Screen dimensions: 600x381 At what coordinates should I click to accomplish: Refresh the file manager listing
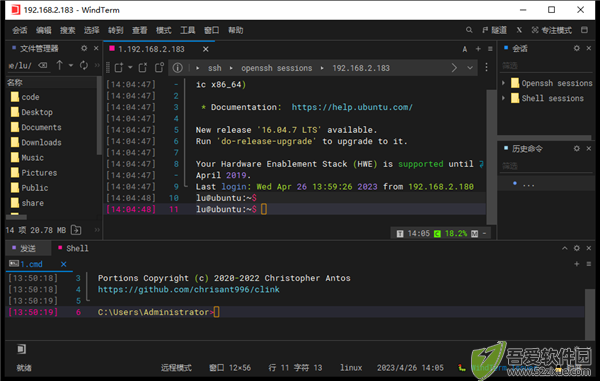84,65
